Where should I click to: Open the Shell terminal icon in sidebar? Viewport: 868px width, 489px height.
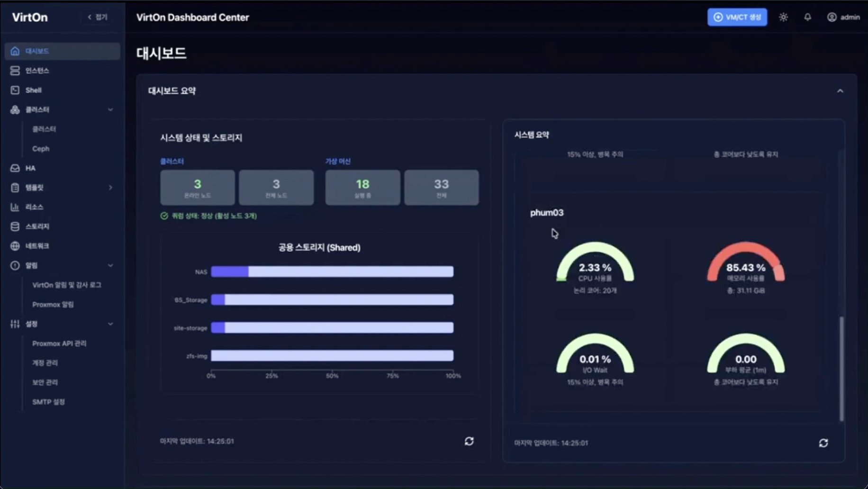(x=15, y=90)
